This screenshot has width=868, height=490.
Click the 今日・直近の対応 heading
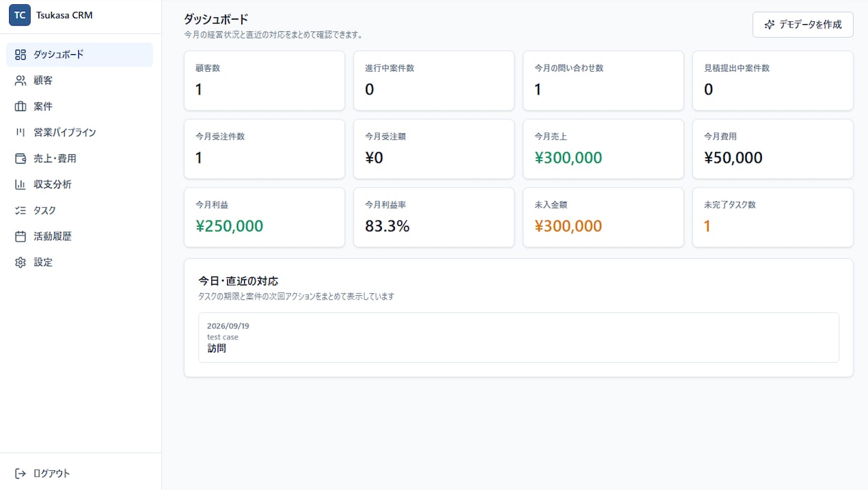click(x=238, y=281)
